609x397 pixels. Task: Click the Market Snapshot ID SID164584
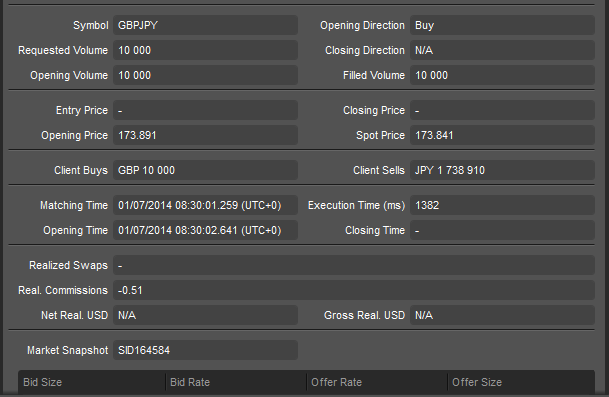pyautogui.click(x=205, y=350)
